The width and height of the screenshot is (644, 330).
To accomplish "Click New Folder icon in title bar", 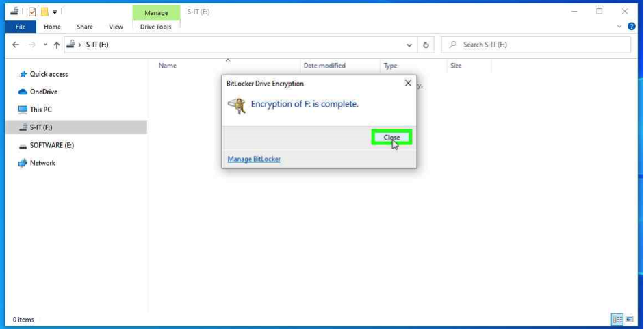I will point(44,12).
